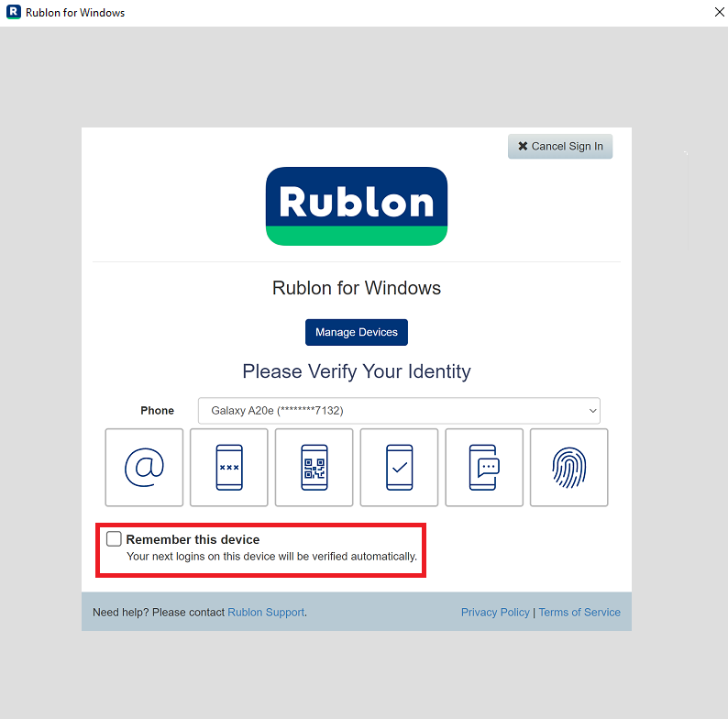Click the Cancel Sign In button
This screenshot has height=719, width=728.
click(x=560, y=147)
